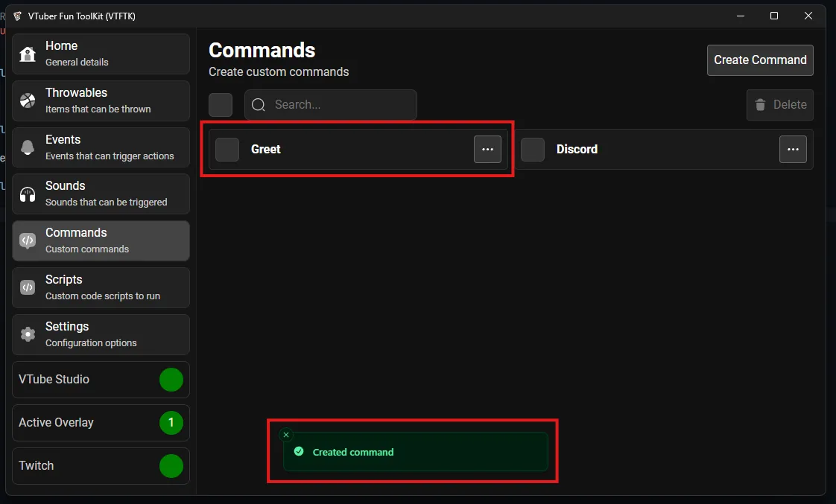Go to the Throwables page label

[77, 93]
